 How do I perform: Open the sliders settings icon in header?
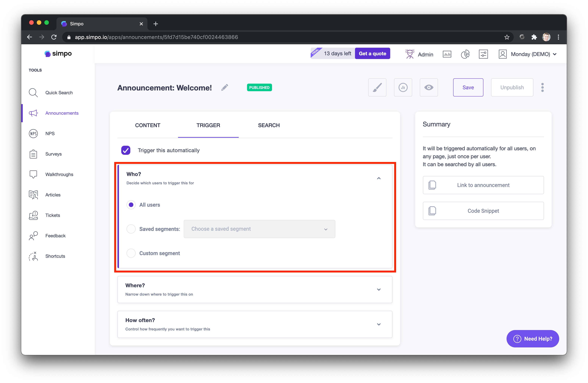483,54
